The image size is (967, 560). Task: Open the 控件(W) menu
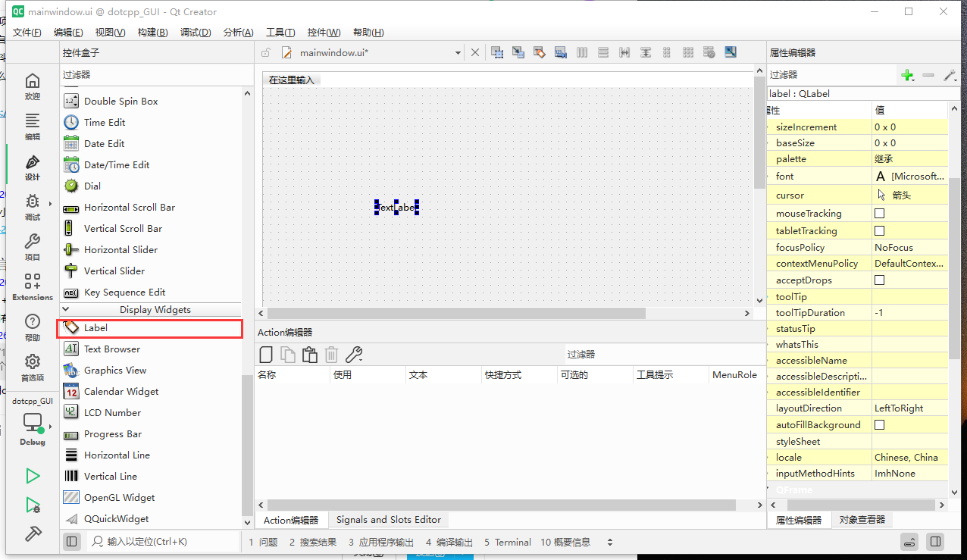tap(324, 33)
